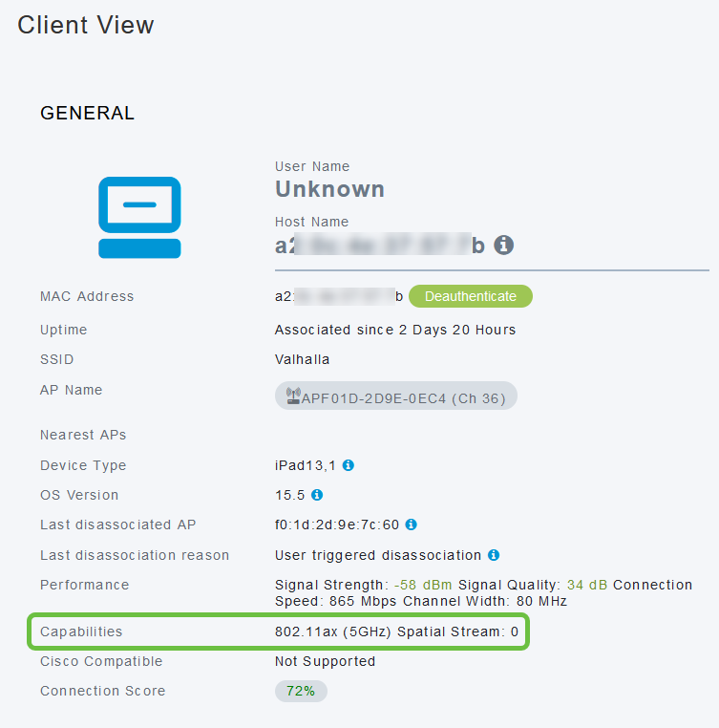Click the info icon beside iPad13,1

349,465
